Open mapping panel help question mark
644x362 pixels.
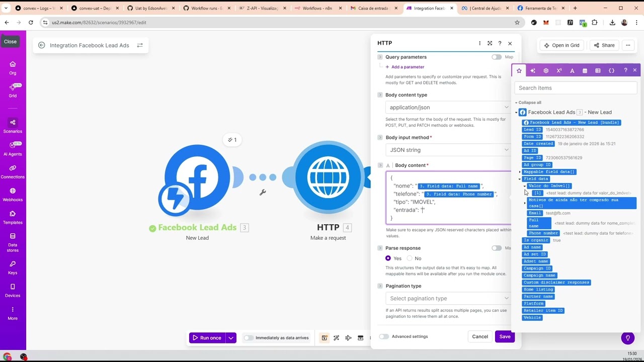(625, 70)
